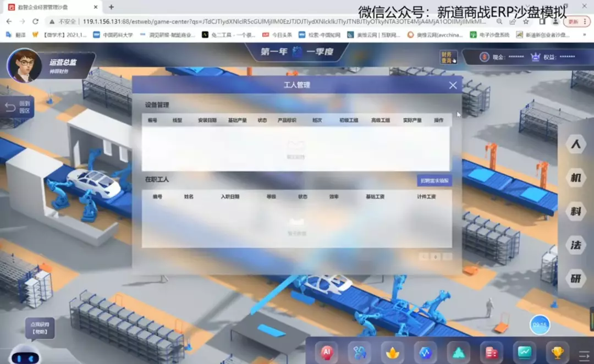Bookmark this page with the star icon
Screen dimensions: 594x364
pos(526,21)
